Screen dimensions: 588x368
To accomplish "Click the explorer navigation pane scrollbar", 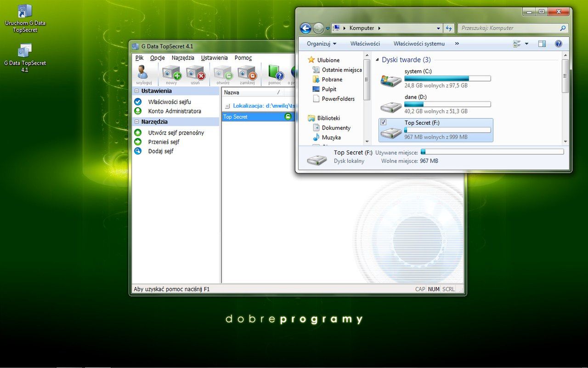I will pyautogui.click(x=367, y=98).
